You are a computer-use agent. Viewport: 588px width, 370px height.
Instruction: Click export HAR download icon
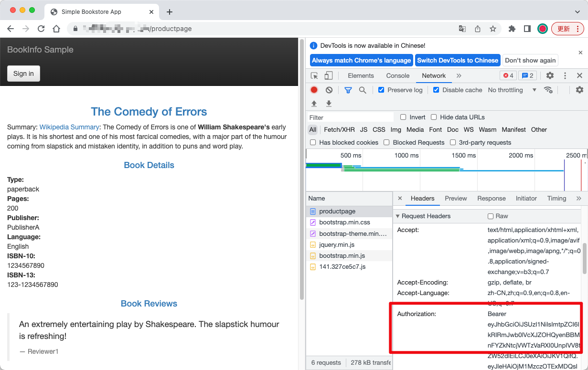[x=329, y=104]
